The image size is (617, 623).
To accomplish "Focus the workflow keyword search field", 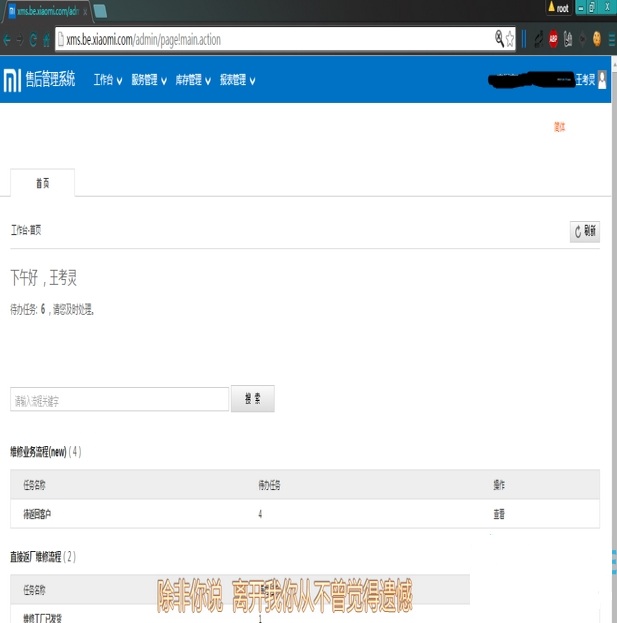I will [x=120, y=399].
